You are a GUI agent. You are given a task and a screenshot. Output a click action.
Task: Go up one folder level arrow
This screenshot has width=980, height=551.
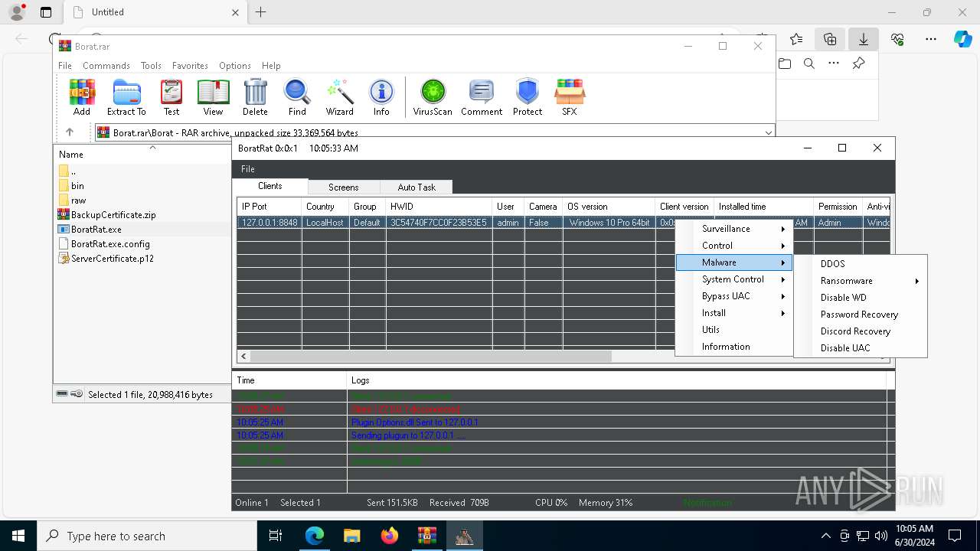click(x=70, y=132)
